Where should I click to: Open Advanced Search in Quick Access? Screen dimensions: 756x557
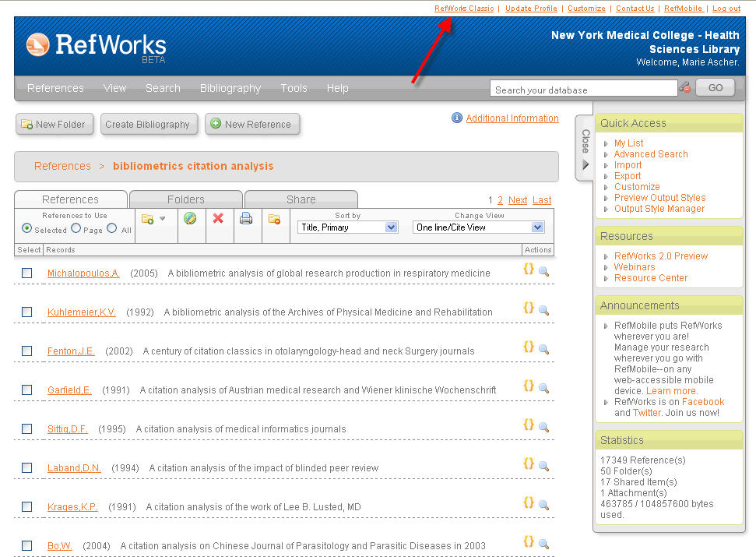tap(651, 154)
